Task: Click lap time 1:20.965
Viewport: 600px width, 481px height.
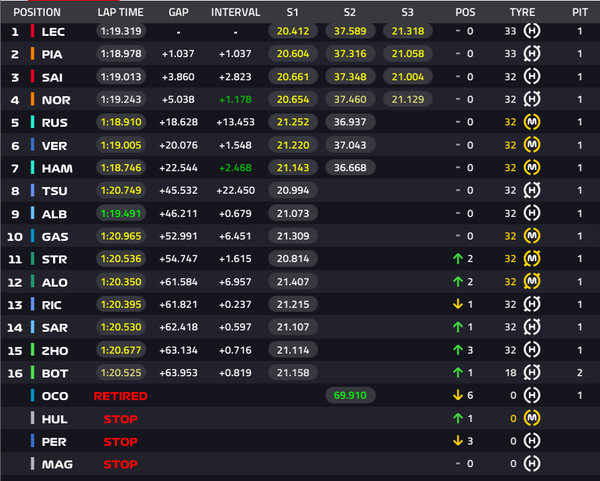Action: [x=121, y=236]
